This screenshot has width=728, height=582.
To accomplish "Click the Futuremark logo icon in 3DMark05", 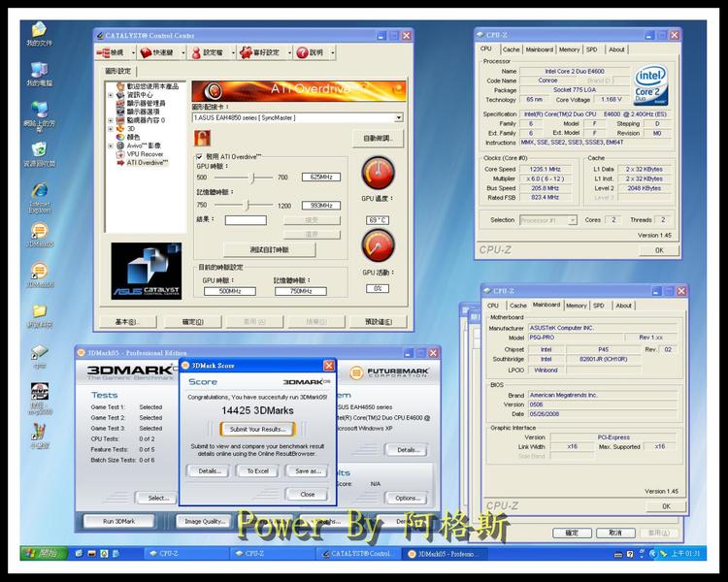I will (x=356, y=372).
